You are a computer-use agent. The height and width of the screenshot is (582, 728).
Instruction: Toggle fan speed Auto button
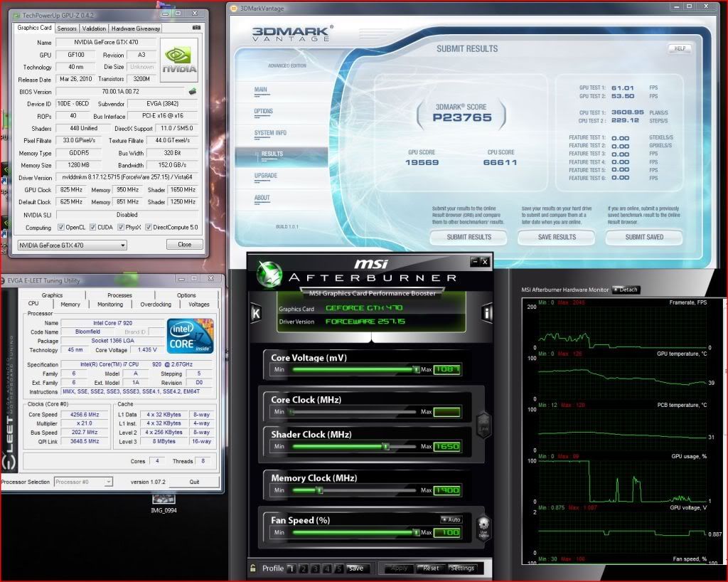[450, 519]
